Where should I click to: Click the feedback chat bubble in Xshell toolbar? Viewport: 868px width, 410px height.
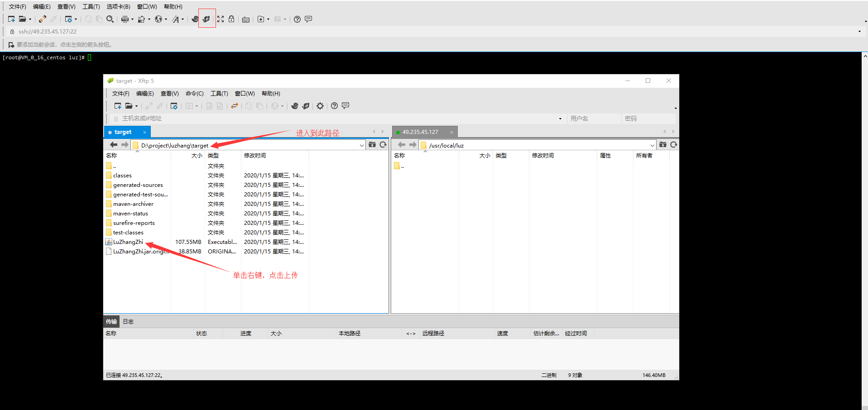(308, 19)
